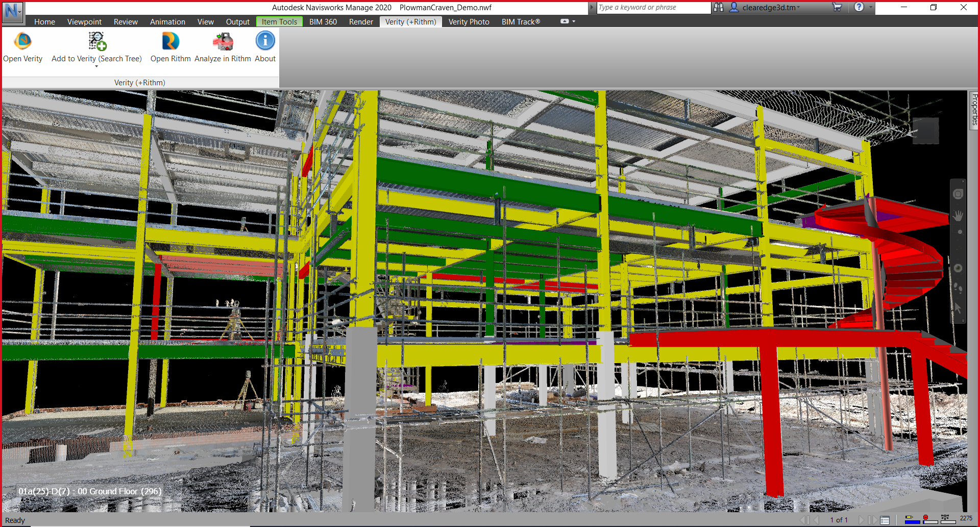Close the navigation bar
The height and width of the screenshot is (527, 980).
(963, 181)
